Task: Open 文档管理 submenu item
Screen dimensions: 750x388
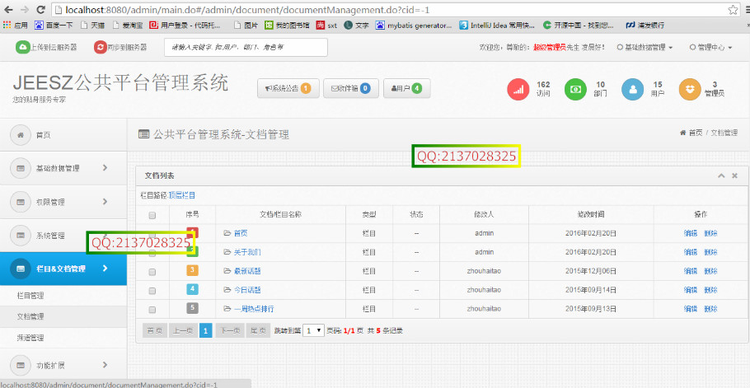Action: 31,317
